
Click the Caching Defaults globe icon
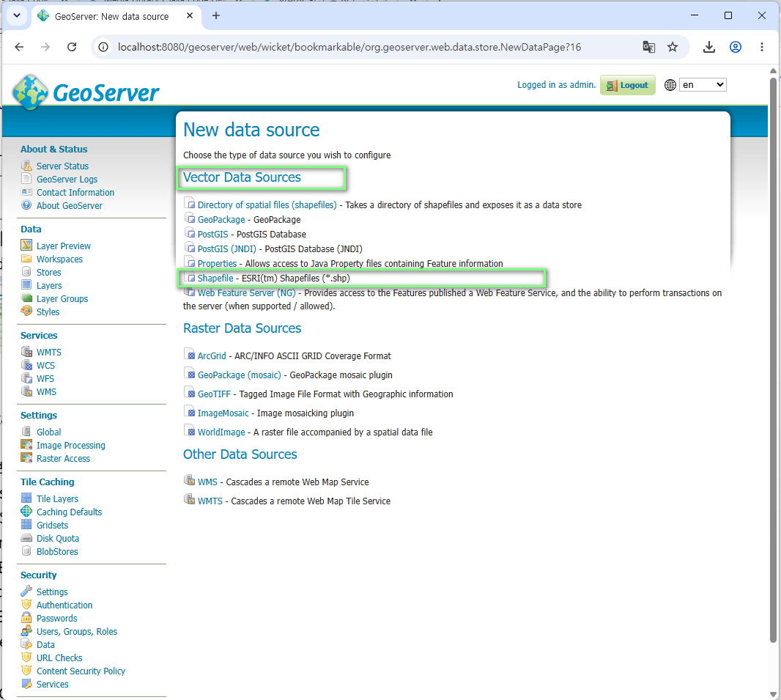point(26,511)
